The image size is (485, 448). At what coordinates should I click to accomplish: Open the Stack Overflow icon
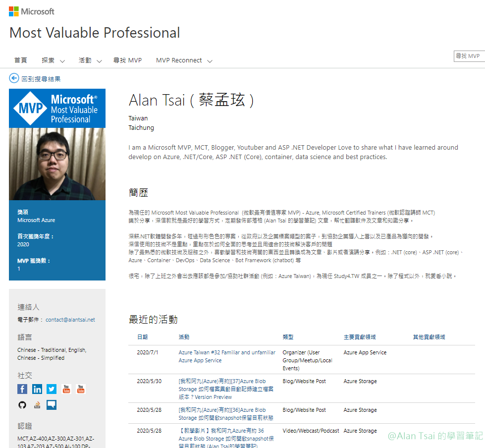click(37, 405)
